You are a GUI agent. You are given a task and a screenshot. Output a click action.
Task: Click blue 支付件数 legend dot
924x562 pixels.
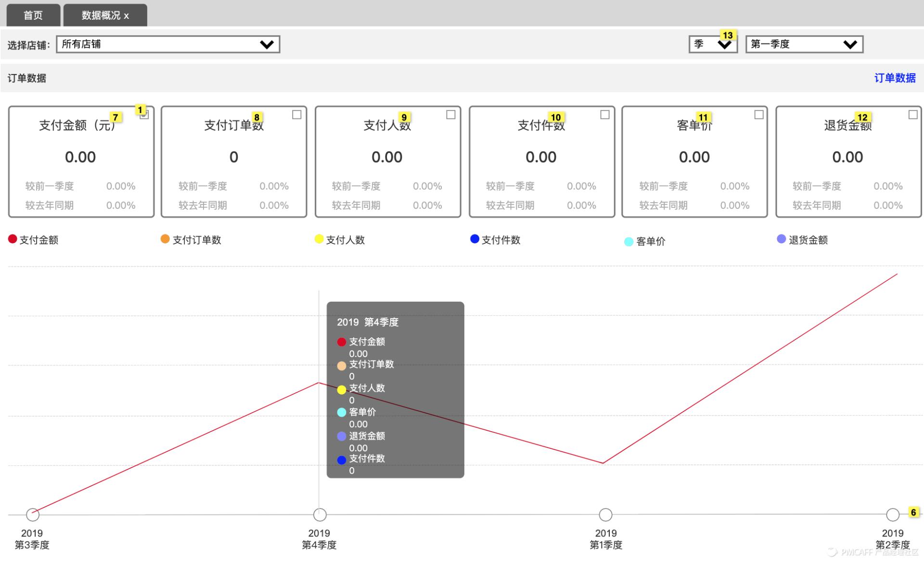pos(475,239)
